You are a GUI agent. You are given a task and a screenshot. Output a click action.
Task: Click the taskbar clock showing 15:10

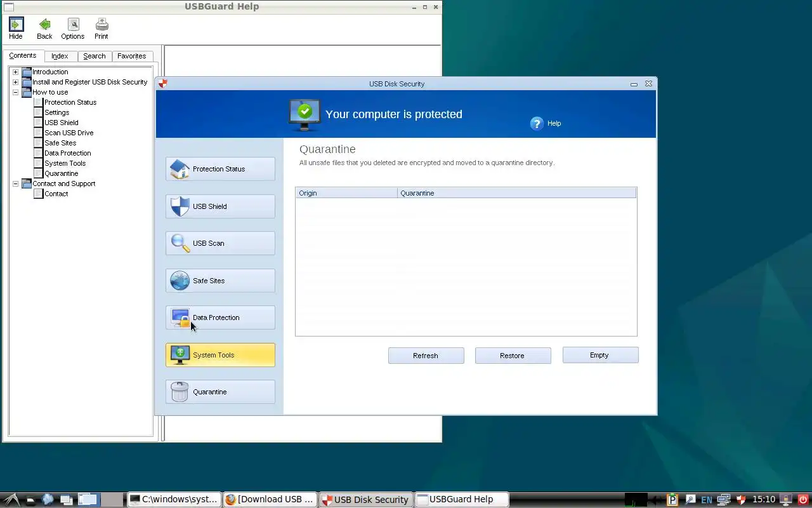764,500
